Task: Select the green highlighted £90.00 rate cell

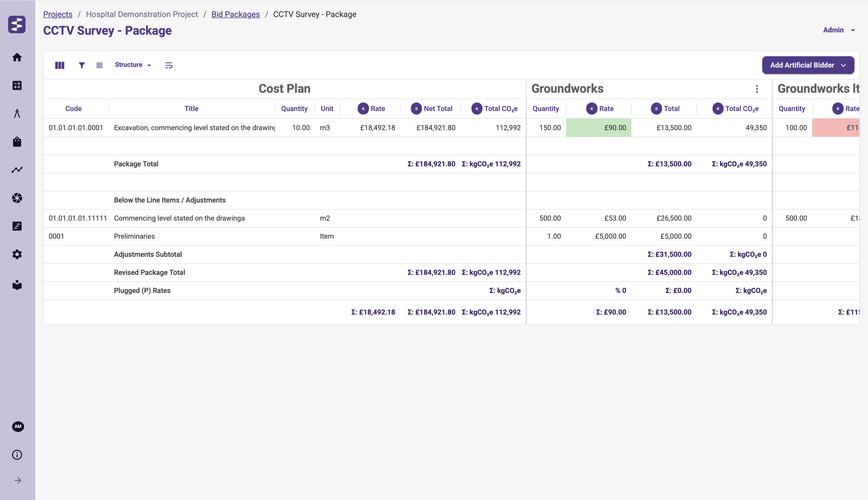Action: tap(598, 128)
